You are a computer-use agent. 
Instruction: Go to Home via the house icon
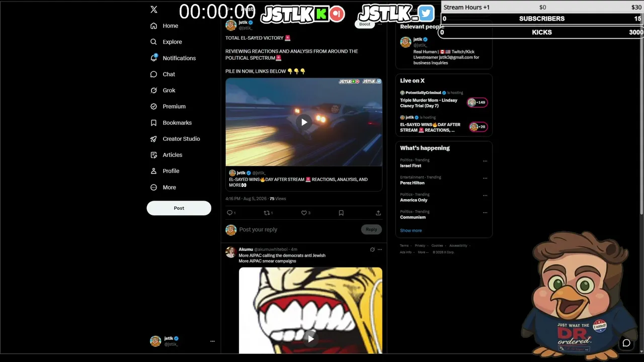tap(153, 26)
